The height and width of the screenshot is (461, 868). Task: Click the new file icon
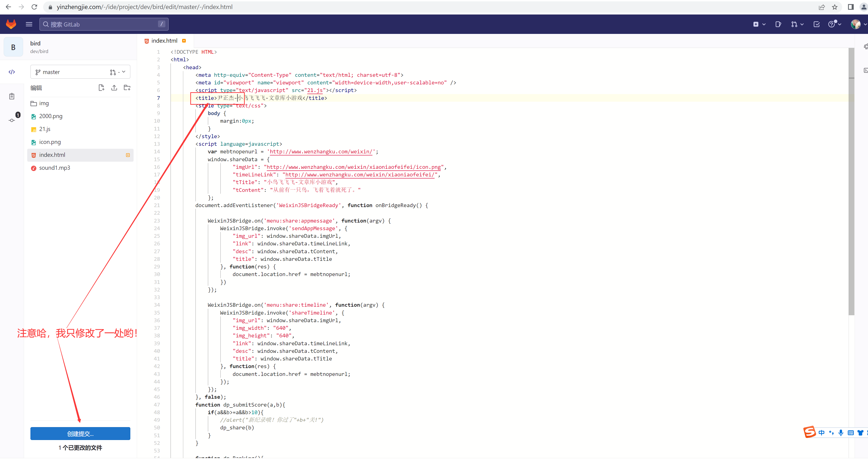101,88
